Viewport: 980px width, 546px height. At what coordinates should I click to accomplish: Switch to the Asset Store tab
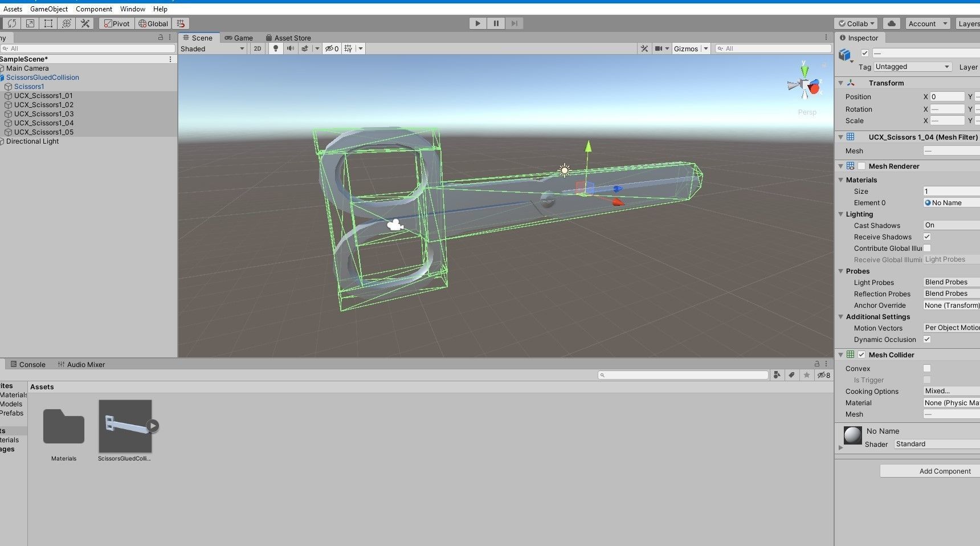288,38
